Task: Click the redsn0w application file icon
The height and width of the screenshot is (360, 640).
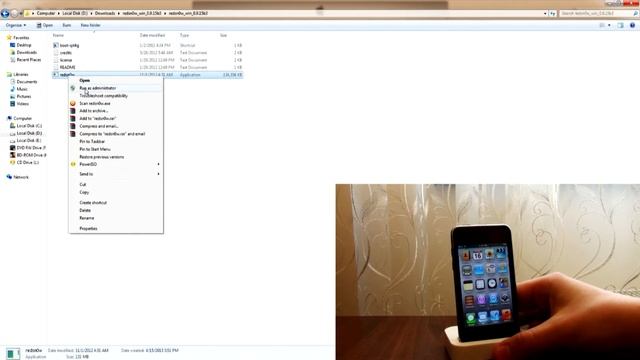Action: [x=56, y=75]
